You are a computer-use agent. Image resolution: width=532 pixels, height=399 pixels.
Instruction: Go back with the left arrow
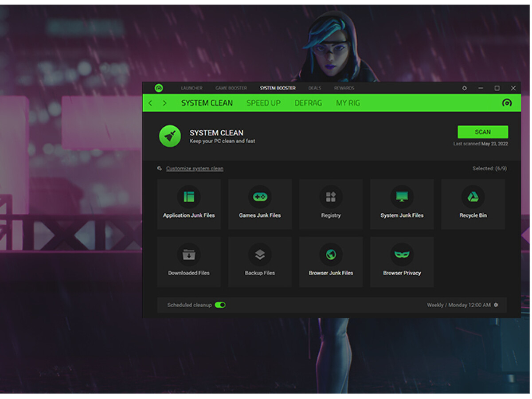(x=150, y=103)
